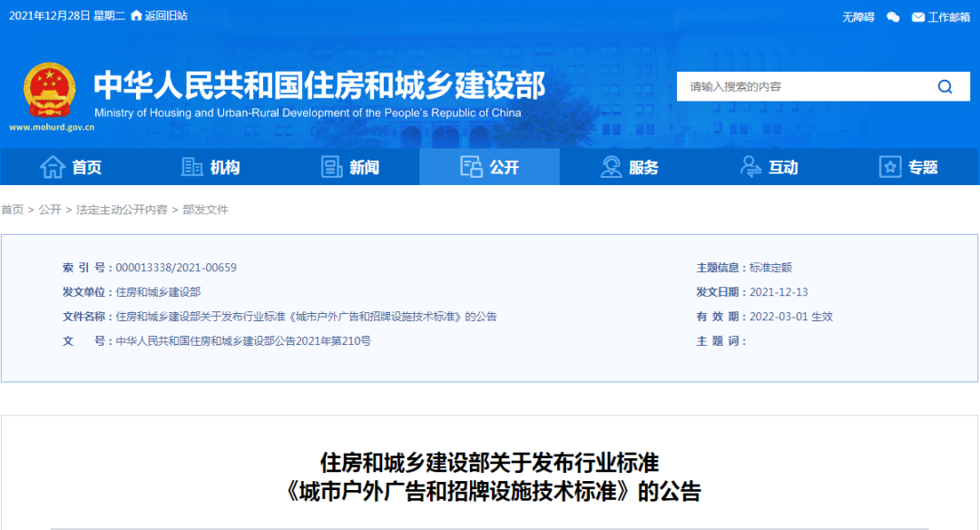Click the chat bubble icon near 无障碍
This screenshot has width=980, height=530.
point(892,15)
